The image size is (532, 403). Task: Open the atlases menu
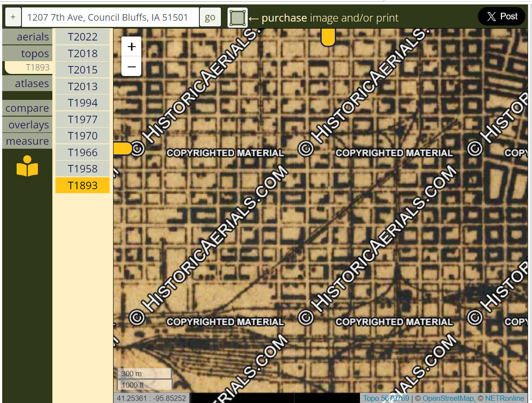coord(27,83)
